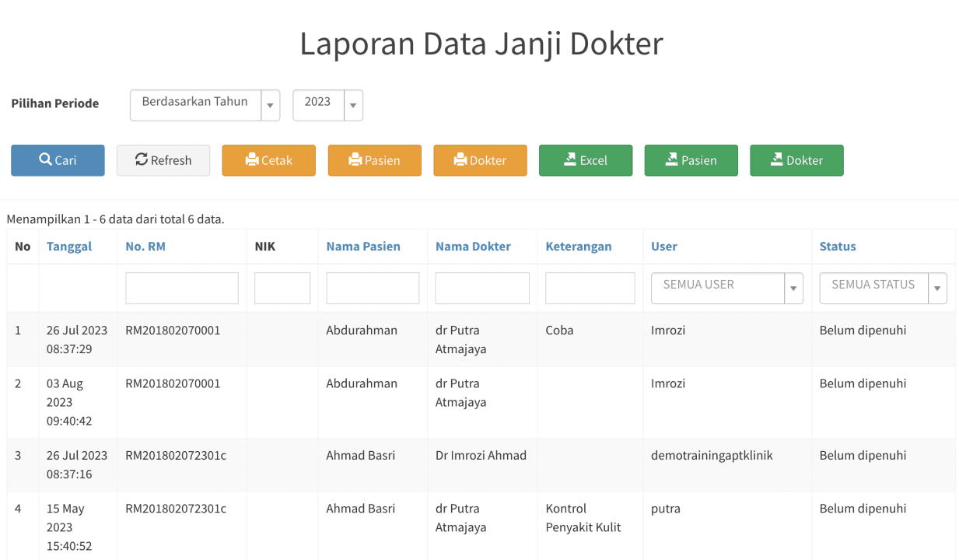Sort by Nama Pasien column header
Image resolution: width=959 pixels, height=560 pixels.
pos(363,247)
